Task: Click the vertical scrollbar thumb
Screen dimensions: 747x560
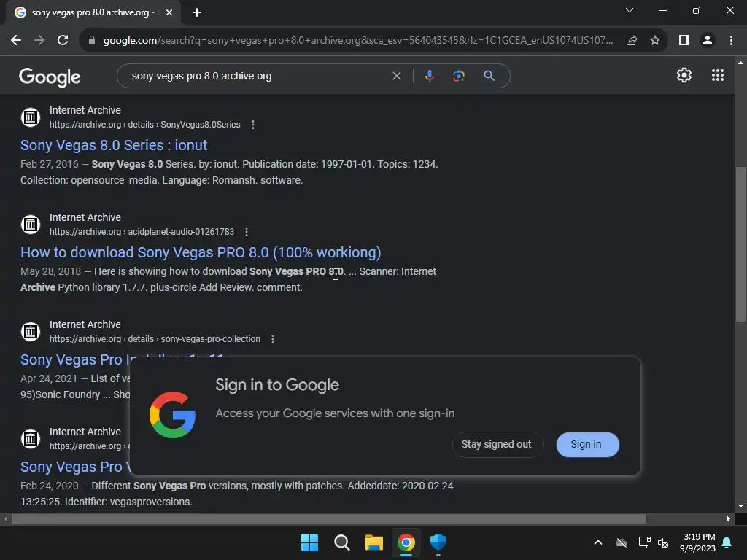Action: pos(740,244)
